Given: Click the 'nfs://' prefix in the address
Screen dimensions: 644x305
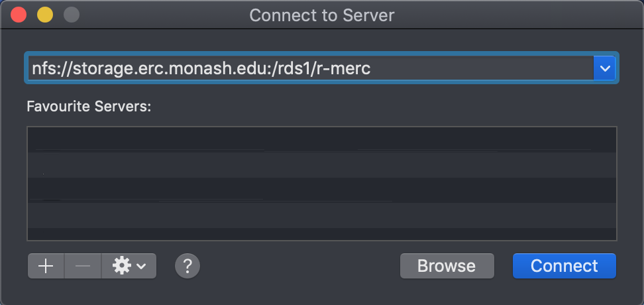Looking at the screenshot, I should (48, 68).
